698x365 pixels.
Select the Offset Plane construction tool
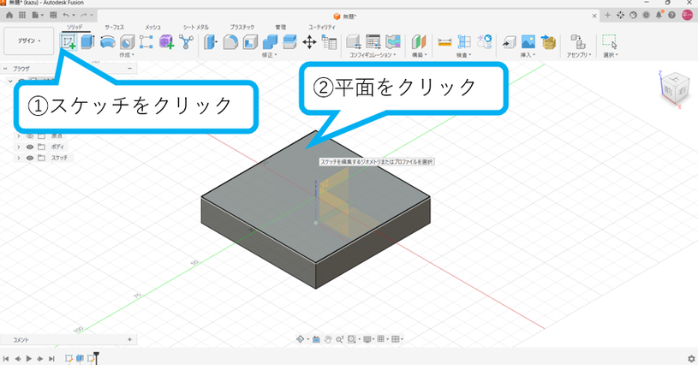[x=418, y=42]
